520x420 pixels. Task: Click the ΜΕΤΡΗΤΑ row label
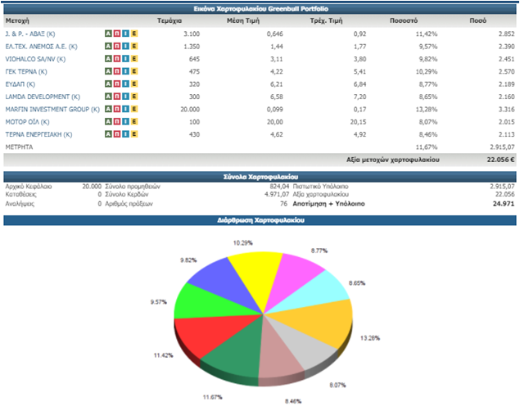click(x=19, y=147)
